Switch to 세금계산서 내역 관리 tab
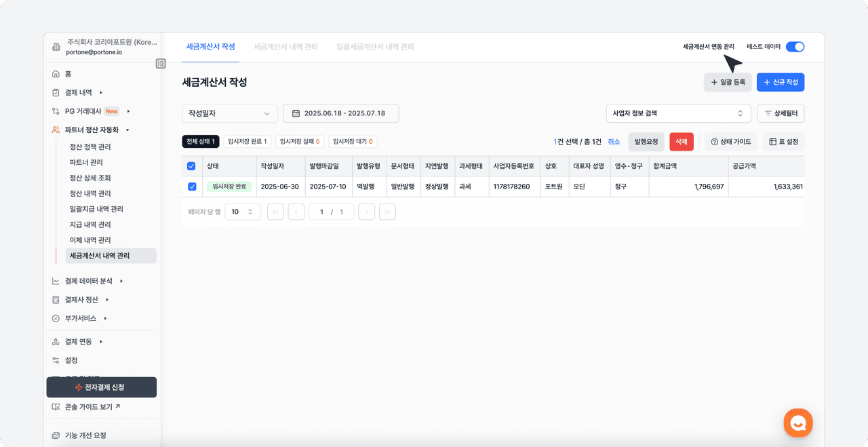 point(285,47)
